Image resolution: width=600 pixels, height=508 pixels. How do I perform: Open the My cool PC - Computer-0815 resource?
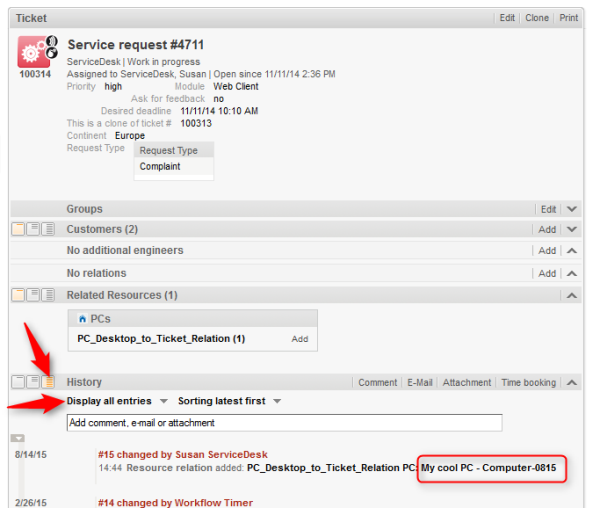(489, 468)
